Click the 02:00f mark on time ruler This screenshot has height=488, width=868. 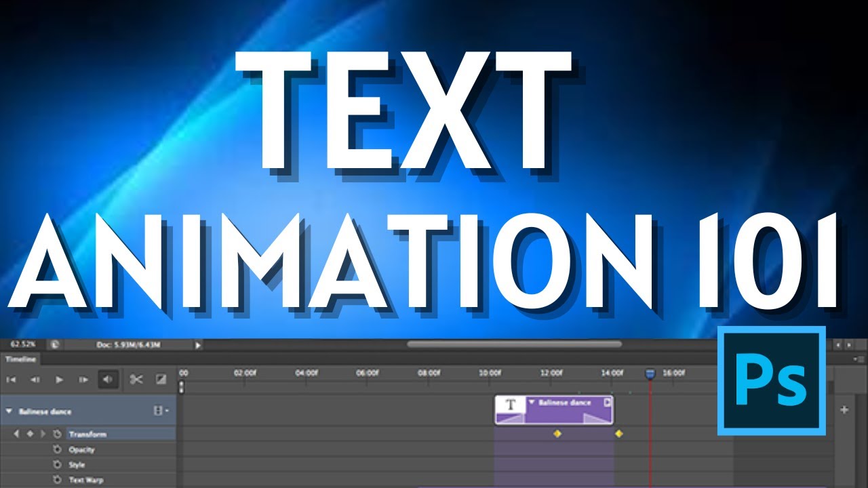pos(245,373)
